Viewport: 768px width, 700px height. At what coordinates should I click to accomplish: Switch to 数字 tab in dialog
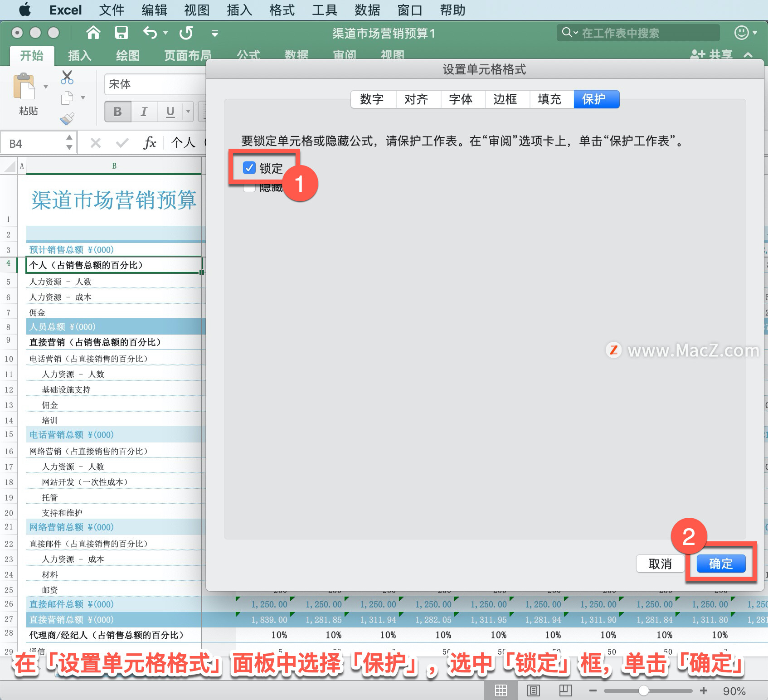tap(374, 99)
